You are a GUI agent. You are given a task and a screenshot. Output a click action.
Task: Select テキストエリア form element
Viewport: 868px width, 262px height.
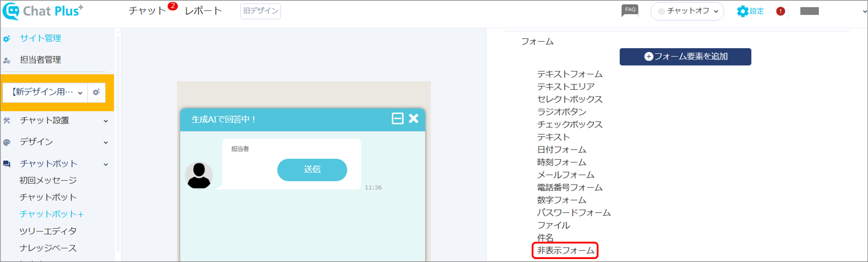tap(566, 87)
